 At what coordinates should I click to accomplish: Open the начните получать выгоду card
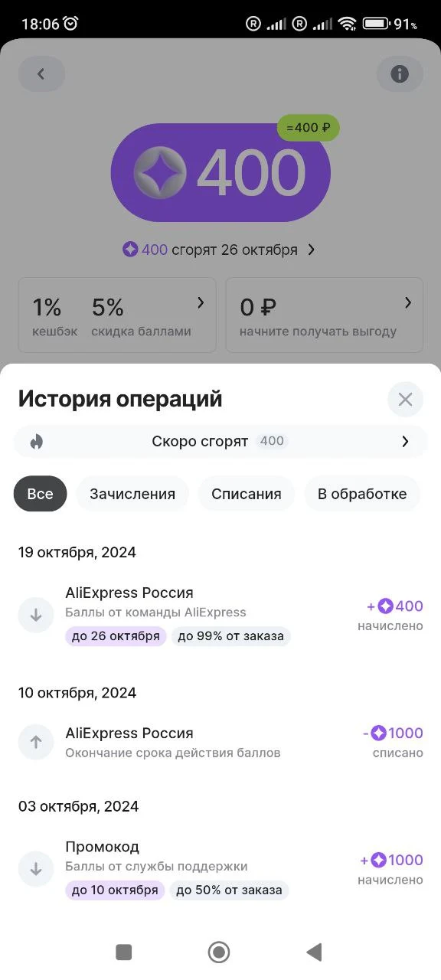pos(325,314)
